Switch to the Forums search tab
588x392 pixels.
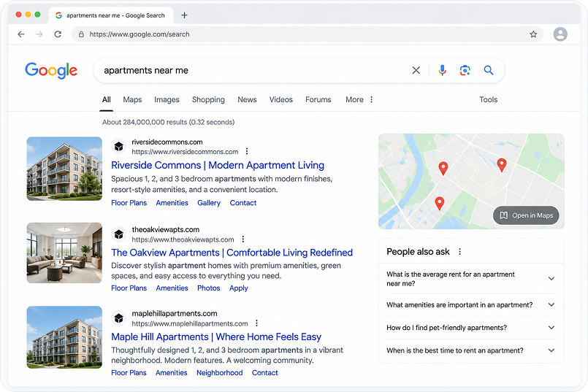click(x=318, y=100)
